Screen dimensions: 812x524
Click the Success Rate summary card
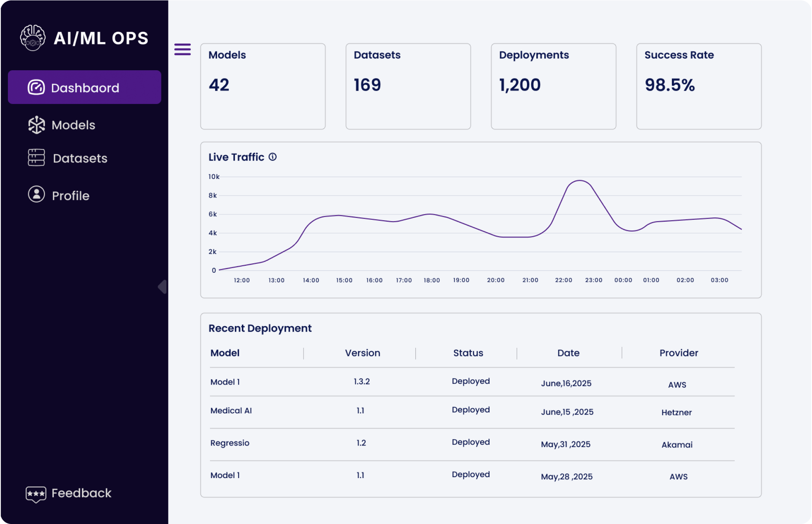pyautogui.click(x=699, y=86)
